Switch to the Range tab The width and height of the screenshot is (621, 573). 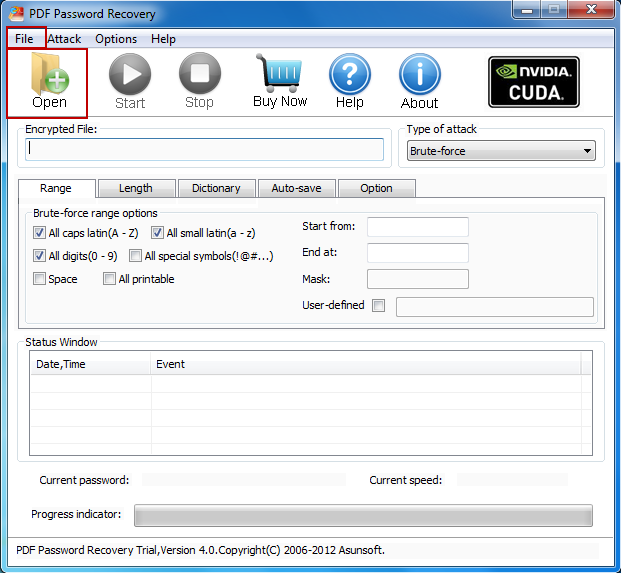pyautogui.click(x=56, y=188)
